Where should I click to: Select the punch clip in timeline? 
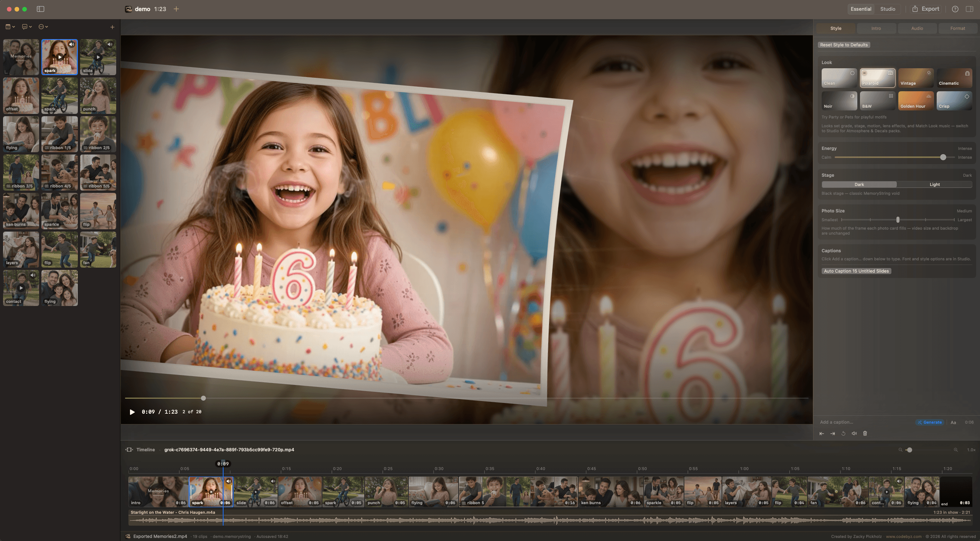[x=386, y=492]
